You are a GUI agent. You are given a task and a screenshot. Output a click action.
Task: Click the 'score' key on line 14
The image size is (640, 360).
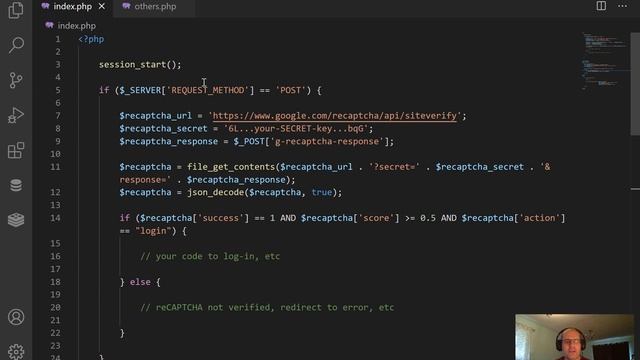(x=376, y=218)
